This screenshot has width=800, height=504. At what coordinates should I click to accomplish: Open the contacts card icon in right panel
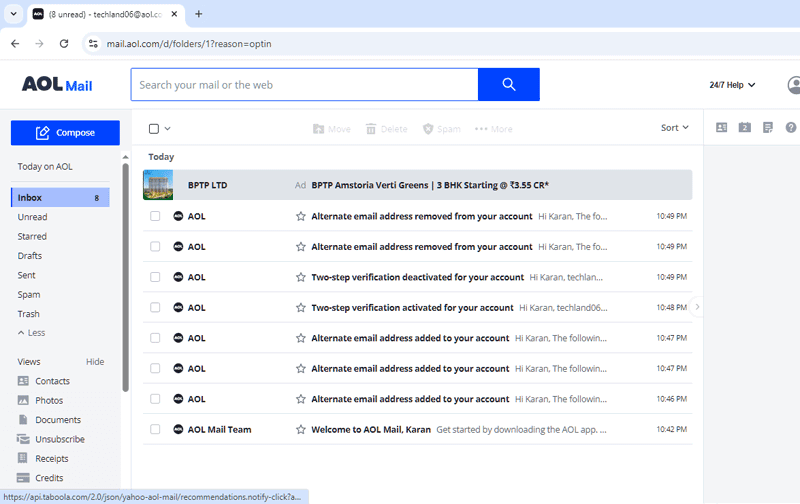[721, 128]
